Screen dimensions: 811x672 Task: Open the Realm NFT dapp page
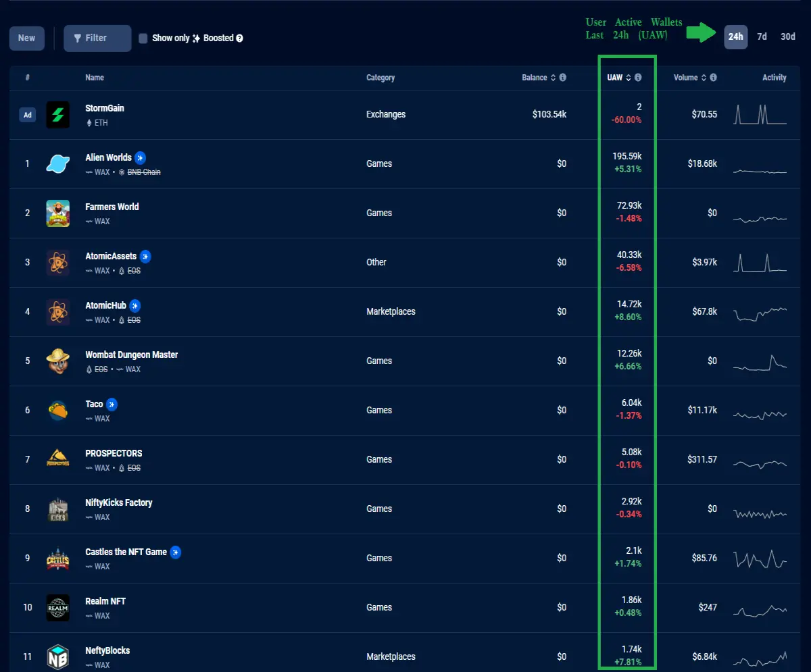click(x=105, y=601)
